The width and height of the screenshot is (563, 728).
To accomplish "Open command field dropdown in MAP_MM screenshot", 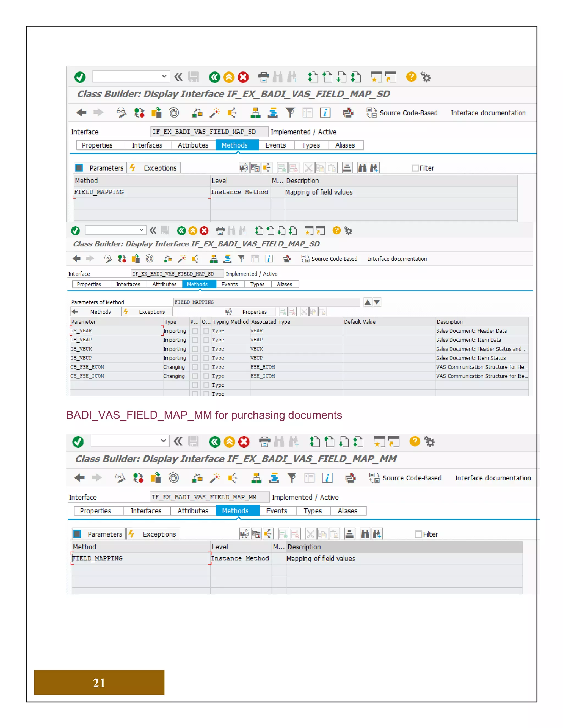I will point(164,441).
